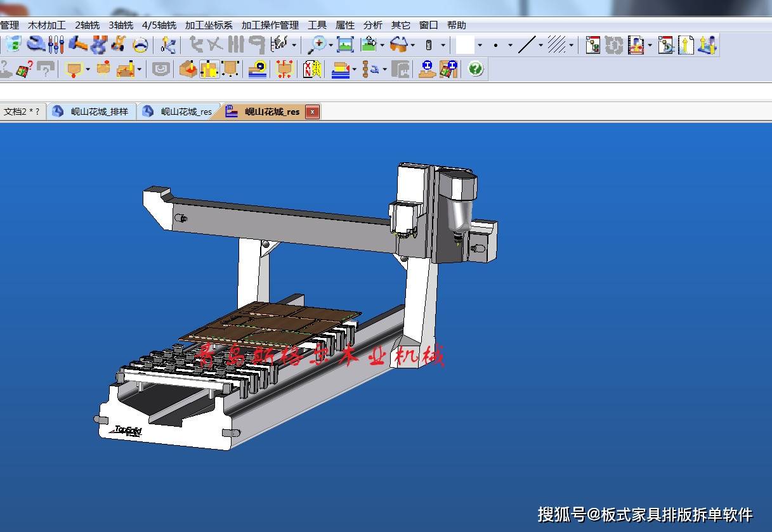Image resolution: width=772 pixels, height=532 pixels.
Task: Expand the point style dropdown arrow
Action: click(510, 46)
